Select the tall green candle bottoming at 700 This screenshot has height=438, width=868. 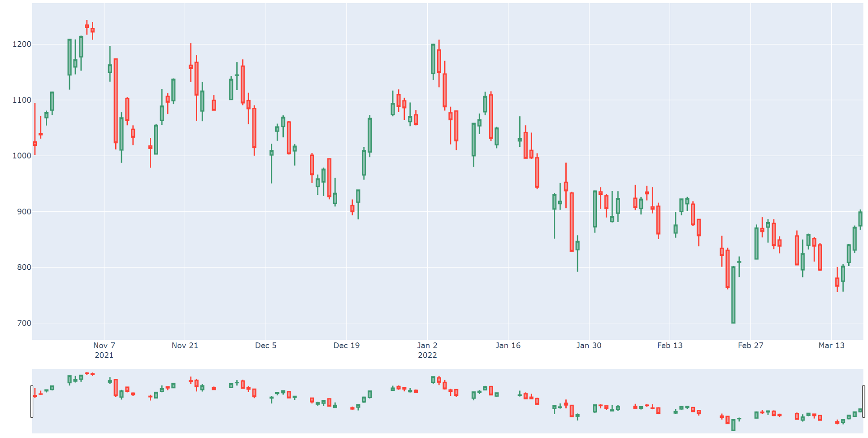coord(733,295)
